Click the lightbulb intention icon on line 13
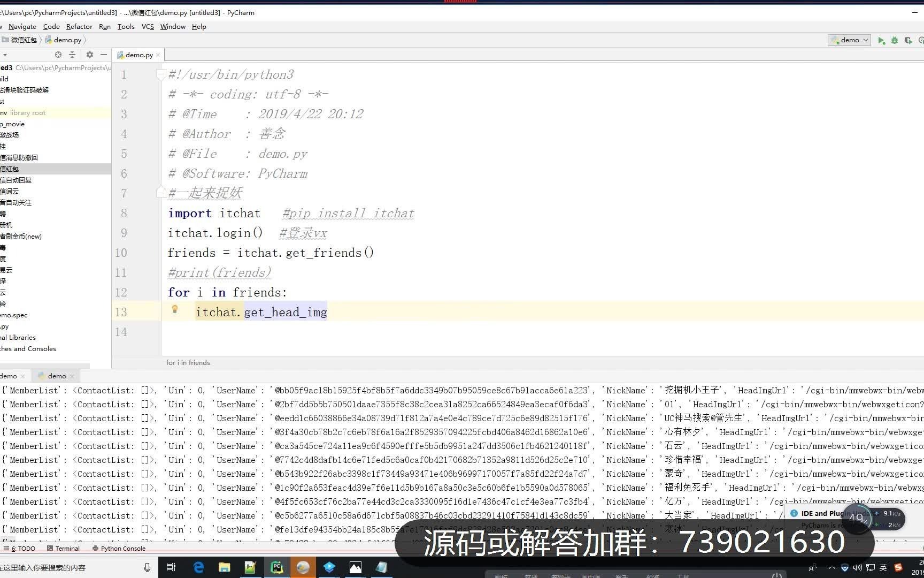Viewport: 924px width, 578px height. 175,309
